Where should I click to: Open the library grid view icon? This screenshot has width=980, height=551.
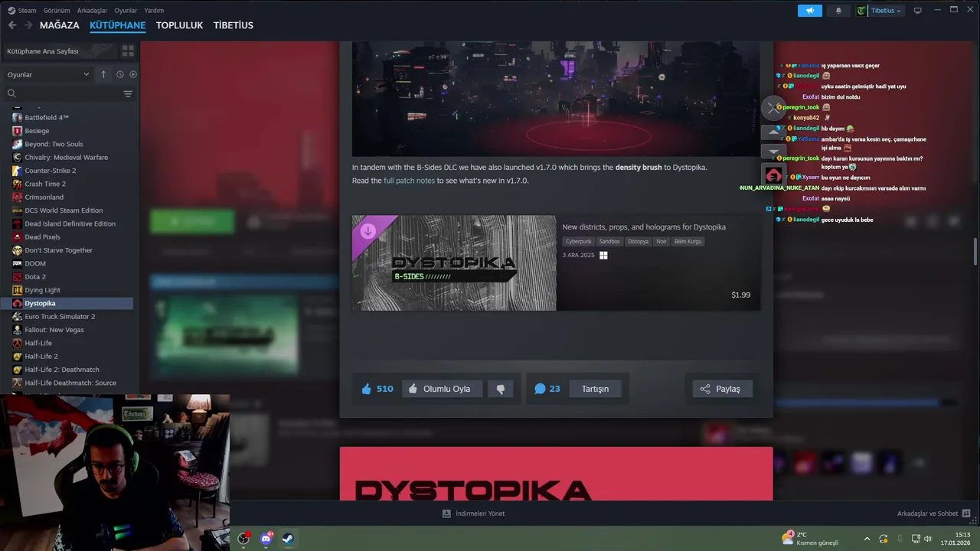tap(128, 51)
